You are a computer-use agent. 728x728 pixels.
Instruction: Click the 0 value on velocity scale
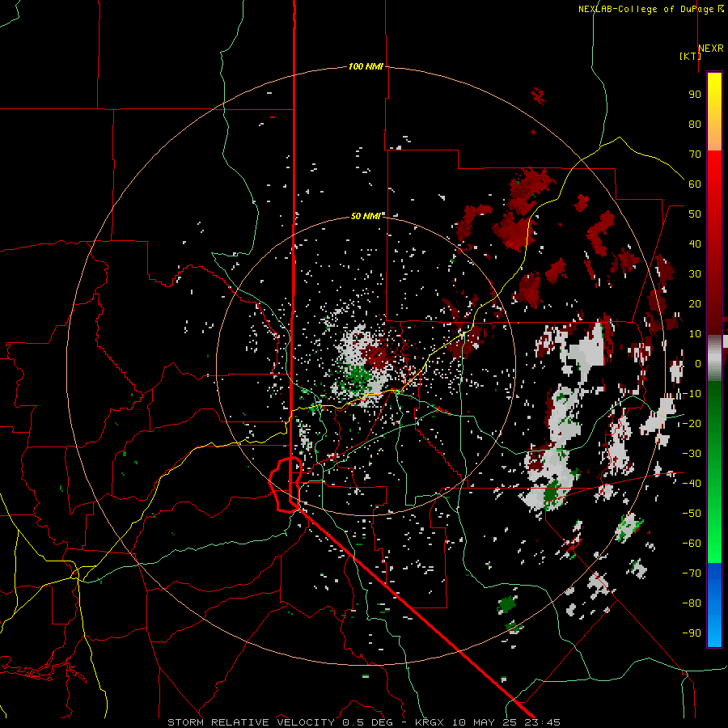[x=698, y=364]
